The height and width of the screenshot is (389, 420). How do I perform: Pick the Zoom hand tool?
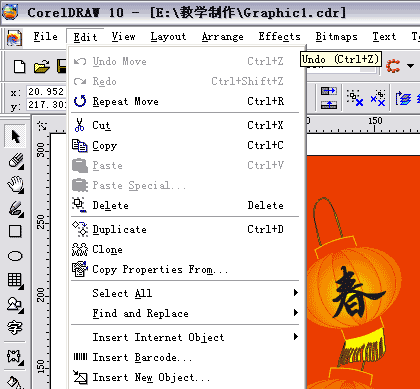point(15,184)
